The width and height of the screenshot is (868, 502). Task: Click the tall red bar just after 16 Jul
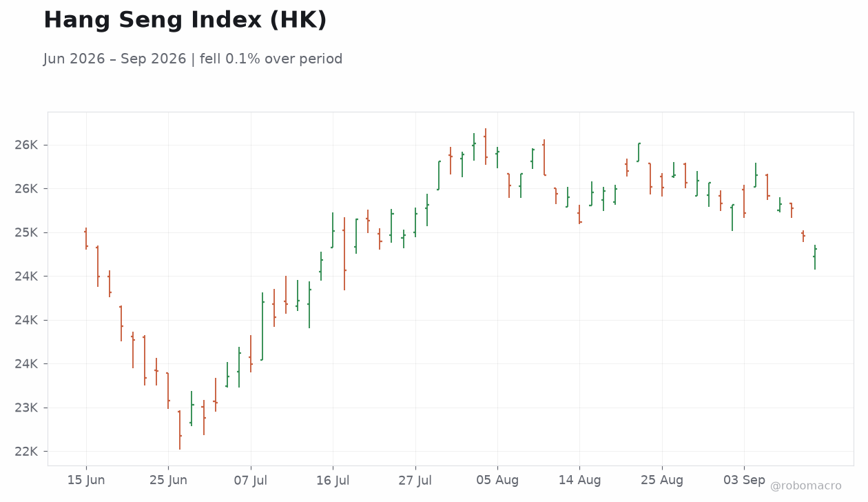(x=344, y=254)
